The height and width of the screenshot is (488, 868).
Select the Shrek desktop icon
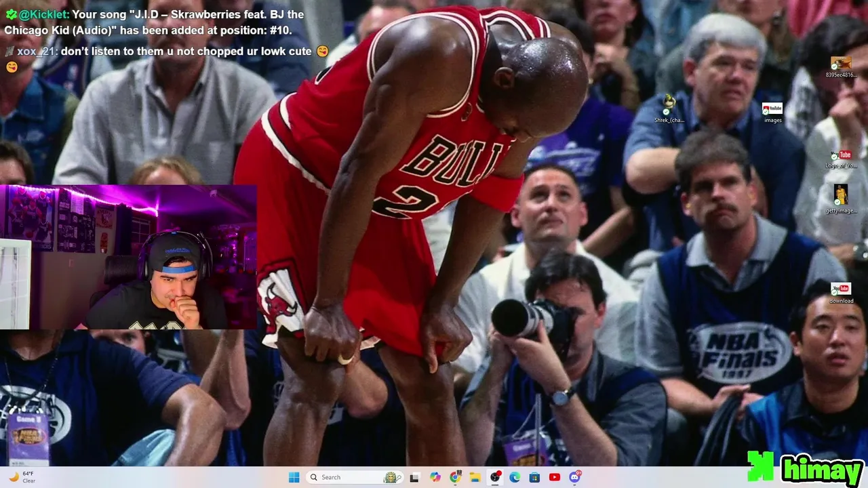pos(669,108)
